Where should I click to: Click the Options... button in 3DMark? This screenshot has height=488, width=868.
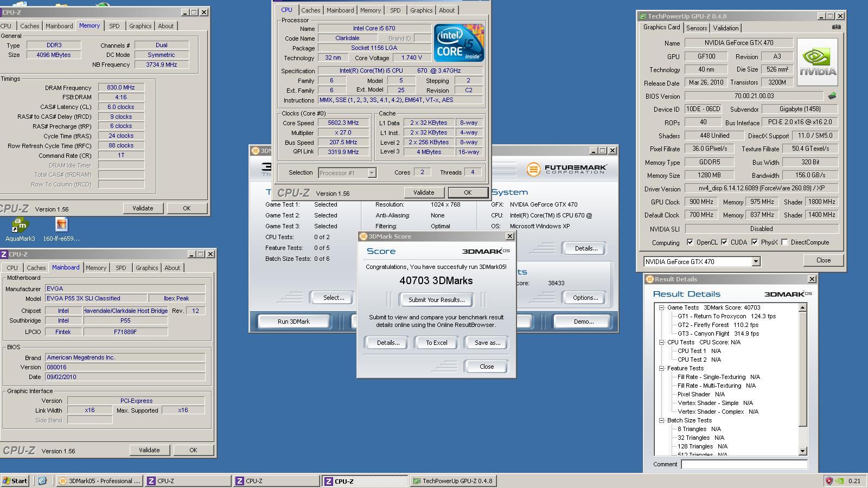pos(585,298)
